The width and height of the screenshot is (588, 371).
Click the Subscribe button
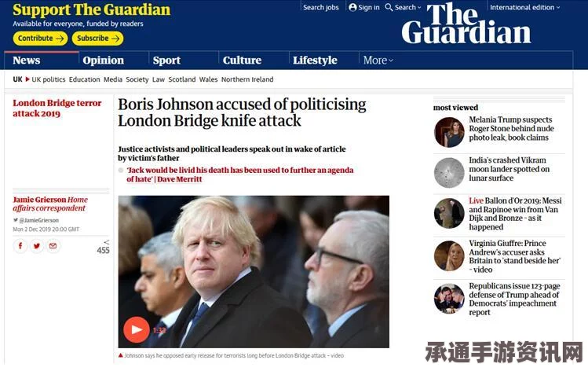click(97, 39)
